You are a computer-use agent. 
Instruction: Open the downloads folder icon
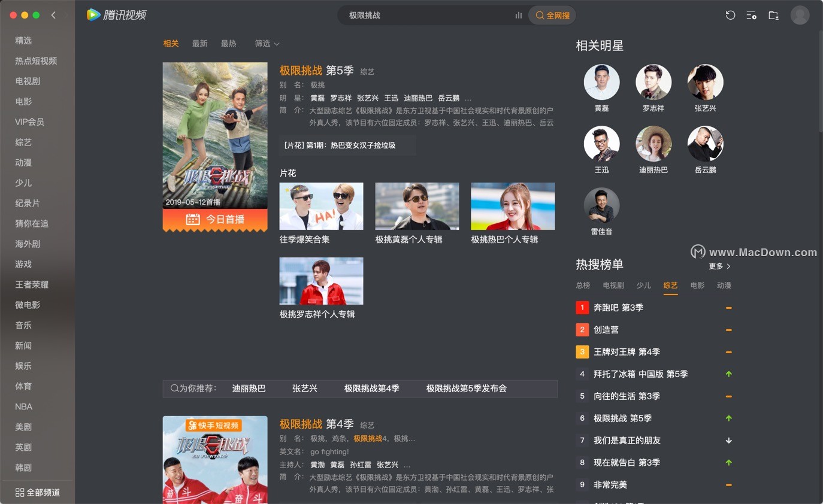pyautogui.click(x=773, y=15)
